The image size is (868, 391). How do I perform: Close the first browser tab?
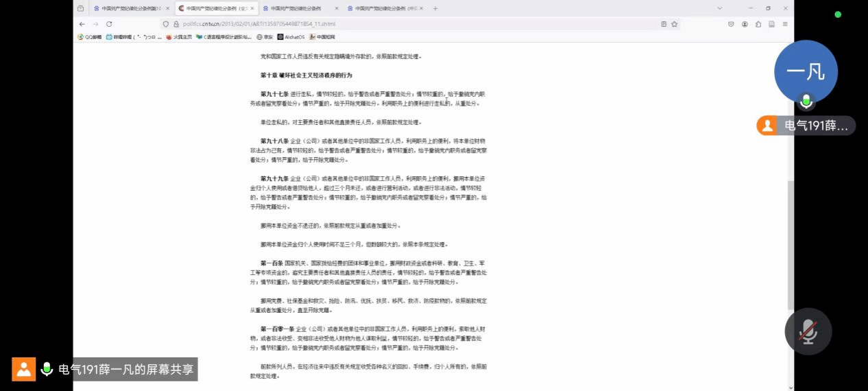point(167,8)
